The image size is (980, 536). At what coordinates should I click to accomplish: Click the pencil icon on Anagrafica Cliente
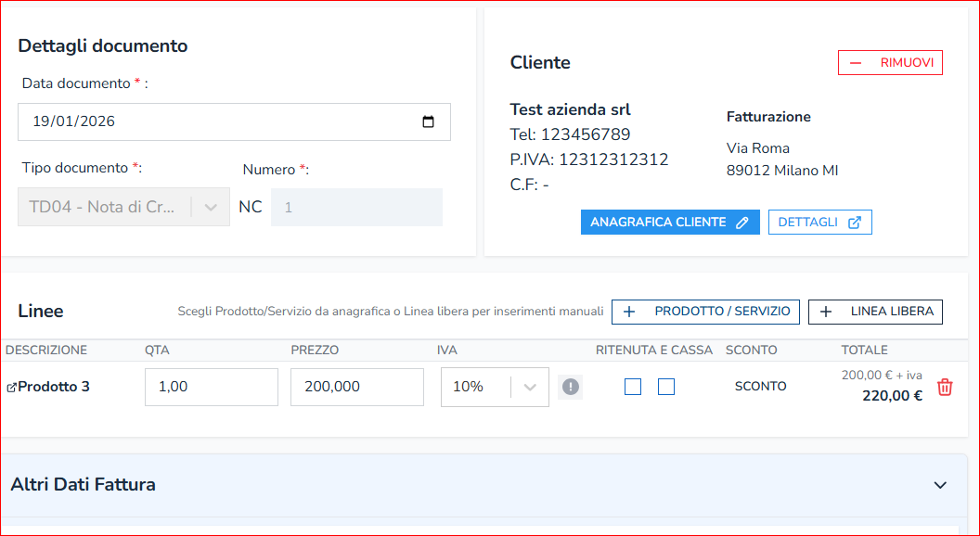[x=741, y=223]
